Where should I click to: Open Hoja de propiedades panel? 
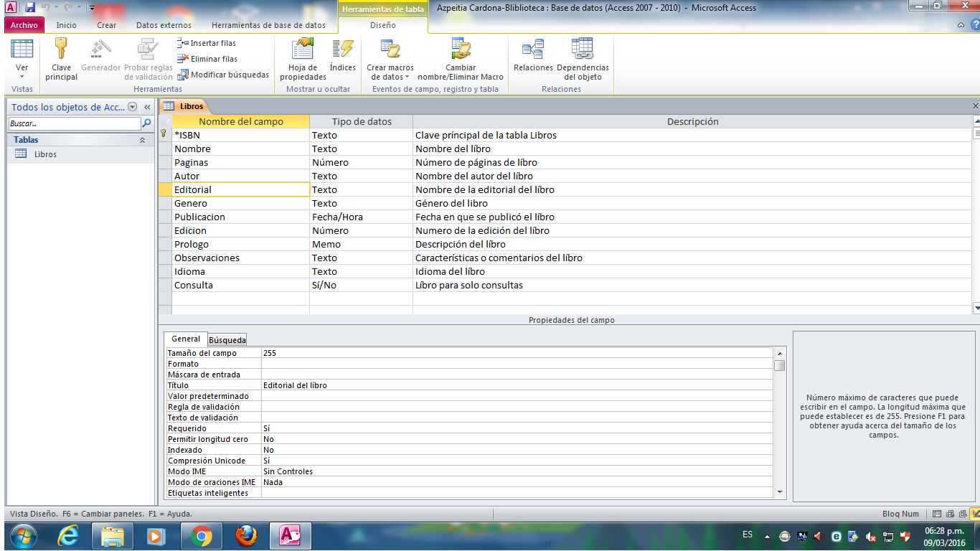pyautogui.click(x=303, y=59)
